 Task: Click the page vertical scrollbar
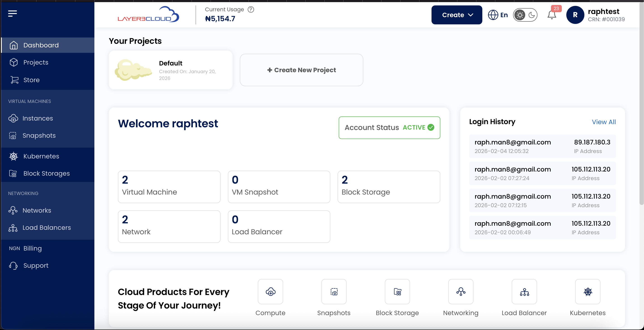[x=641, y=104]
